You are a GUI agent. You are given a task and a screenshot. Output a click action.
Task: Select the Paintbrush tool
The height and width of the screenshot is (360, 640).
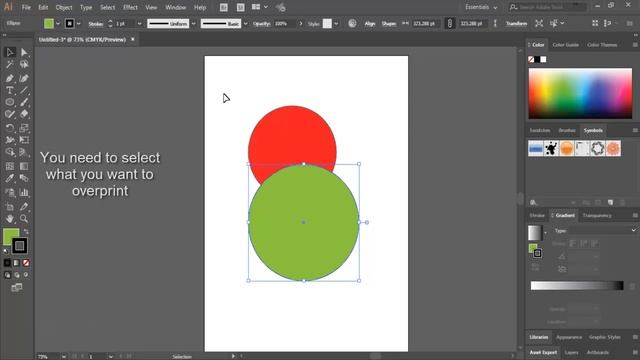tap(24, 102)
